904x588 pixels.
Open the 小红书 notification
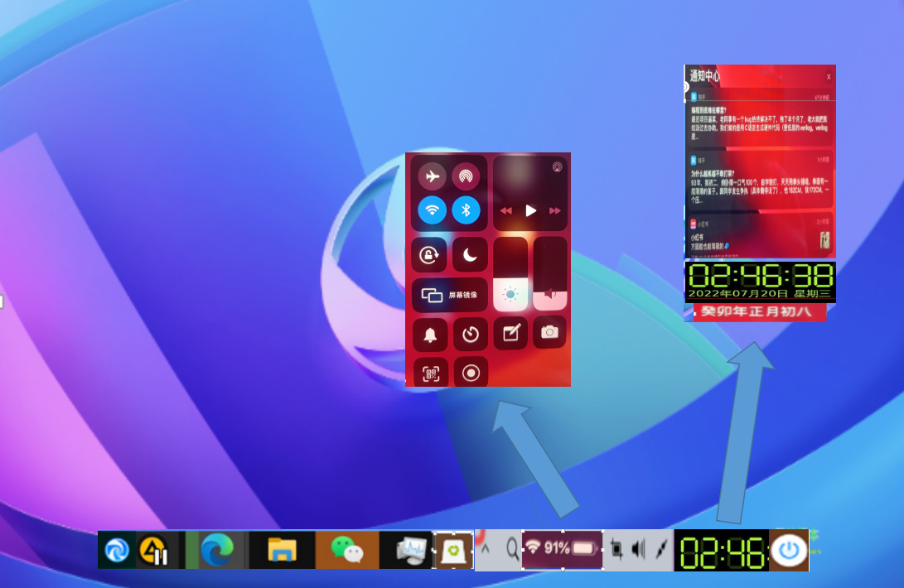pos(761,236)
